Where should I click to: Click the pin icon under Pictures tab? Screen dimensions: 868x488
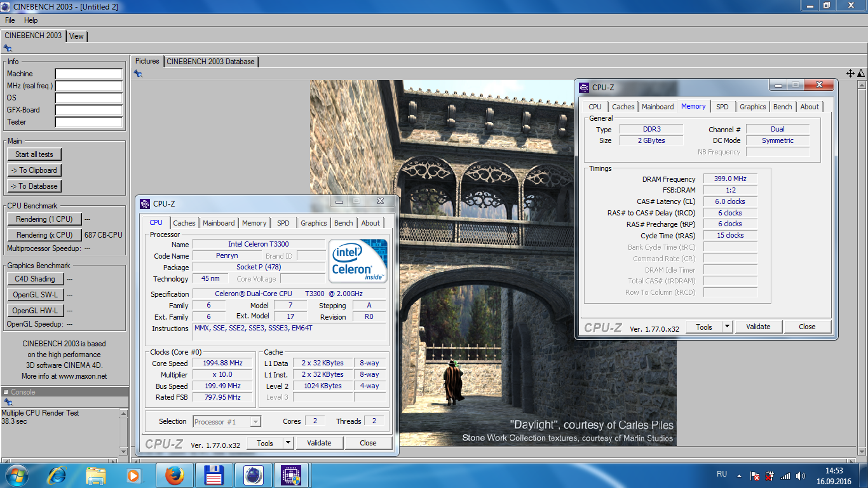pos(138,74)
